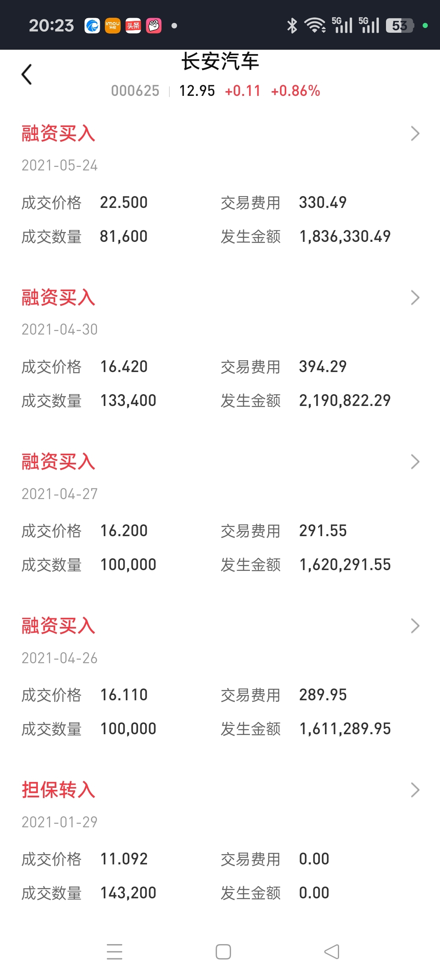Tap the Bluetooth status icon
Image resolution: width=440 pixels, height=980 pixels.
pos(292,26)
